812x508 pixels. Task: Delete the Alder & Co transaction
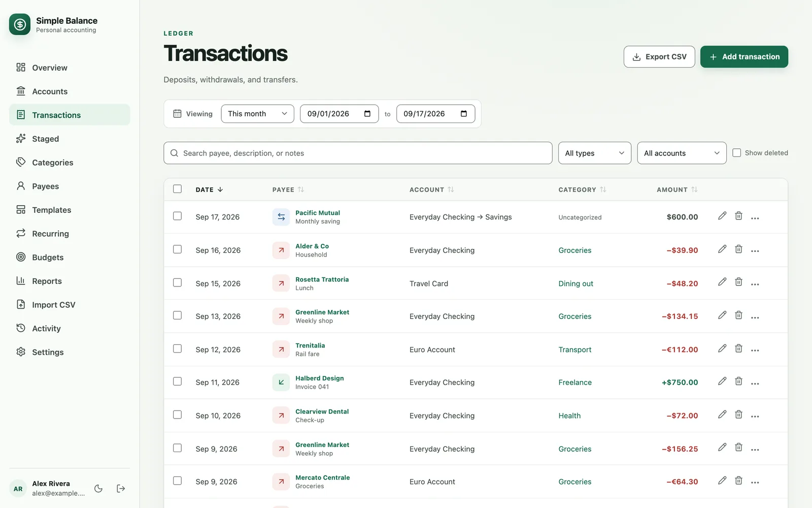pos(739,249)
